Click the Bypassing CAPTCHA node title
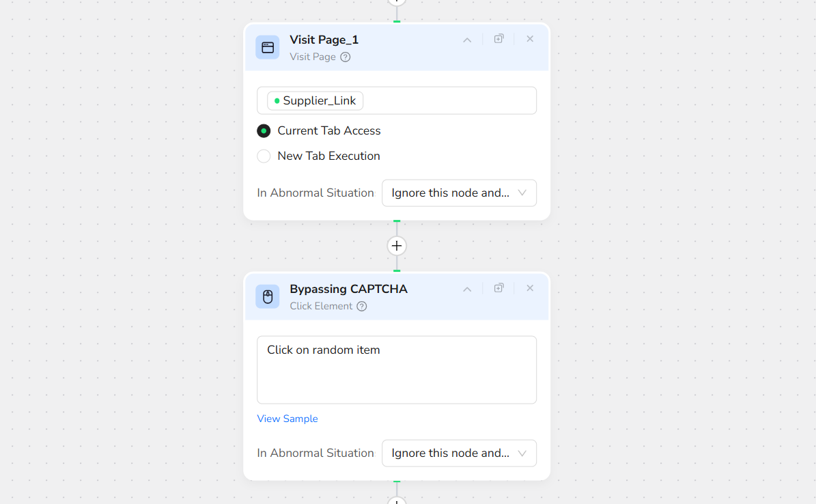Screen dimensions: 816x504 pyautogui.click(x=348, y=289)
